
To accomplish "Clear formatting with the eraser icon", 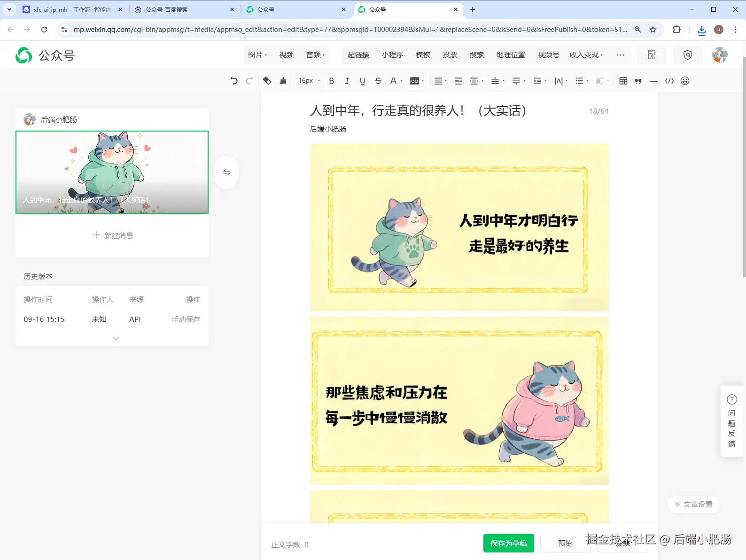I will tap(267, 81).
